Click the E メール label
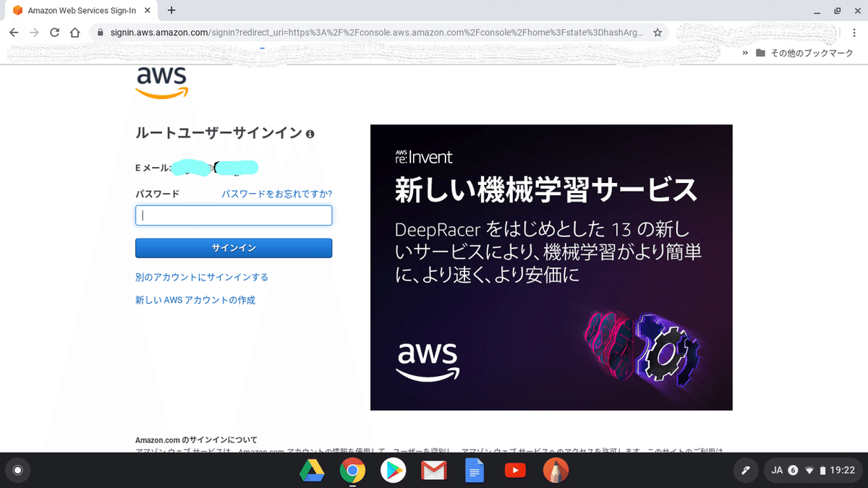The image size is (868, 488). click(x=152, y=168)
